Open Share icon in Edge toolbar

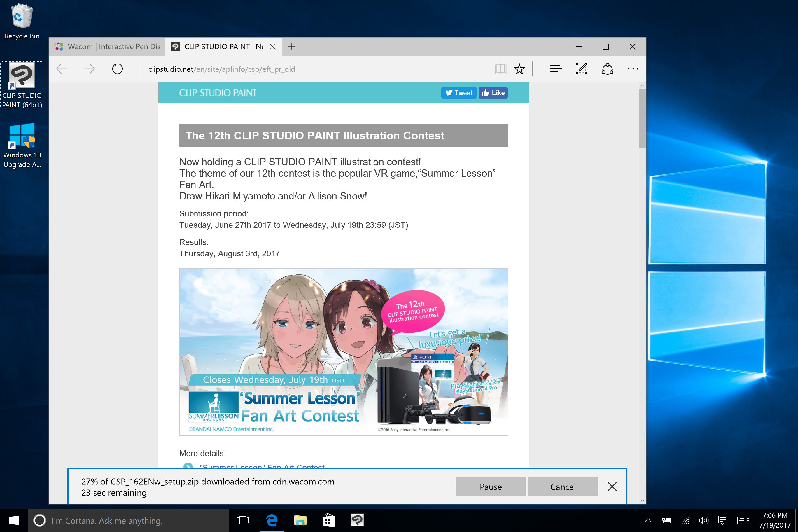[x=607, y=69]
